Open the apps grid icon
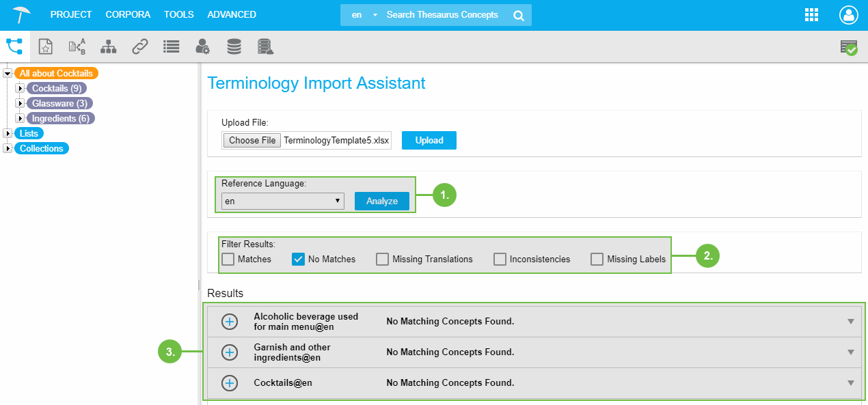Image resolution: width=868 pixels, height=405 pixels. click(x=811, y=15)
